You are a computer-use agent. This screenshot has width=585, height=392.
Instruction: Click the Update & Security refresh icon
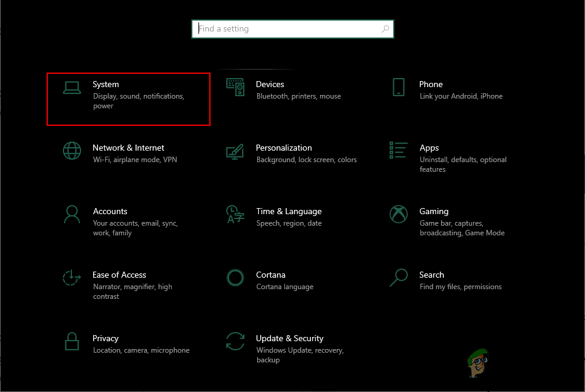pos(235,341)
